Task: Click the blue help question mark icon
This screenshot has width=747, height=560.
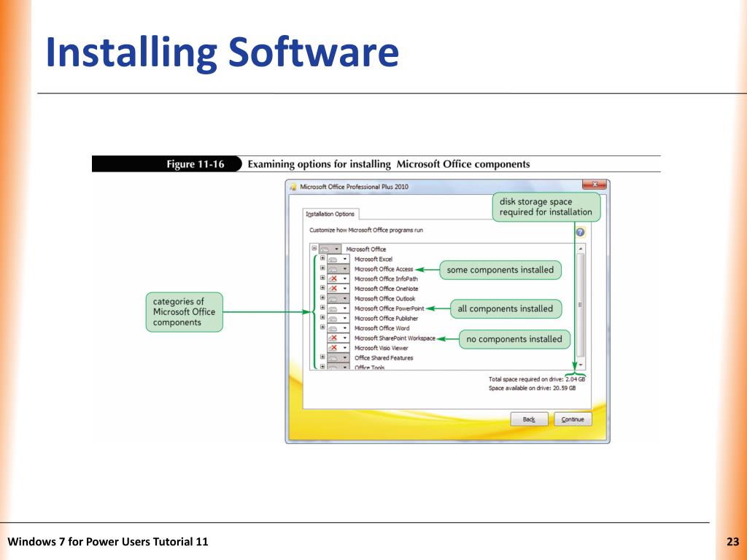Action: click(580, 233)
